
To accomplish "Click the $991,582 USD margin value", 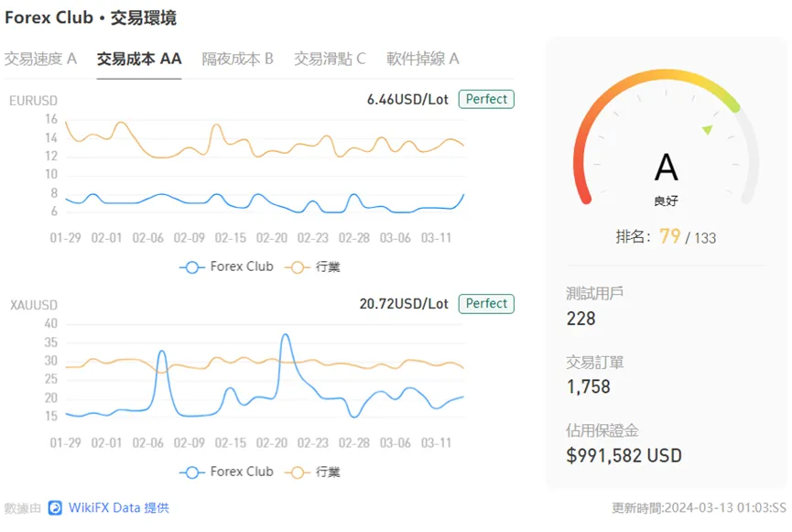I will point(624,456).
